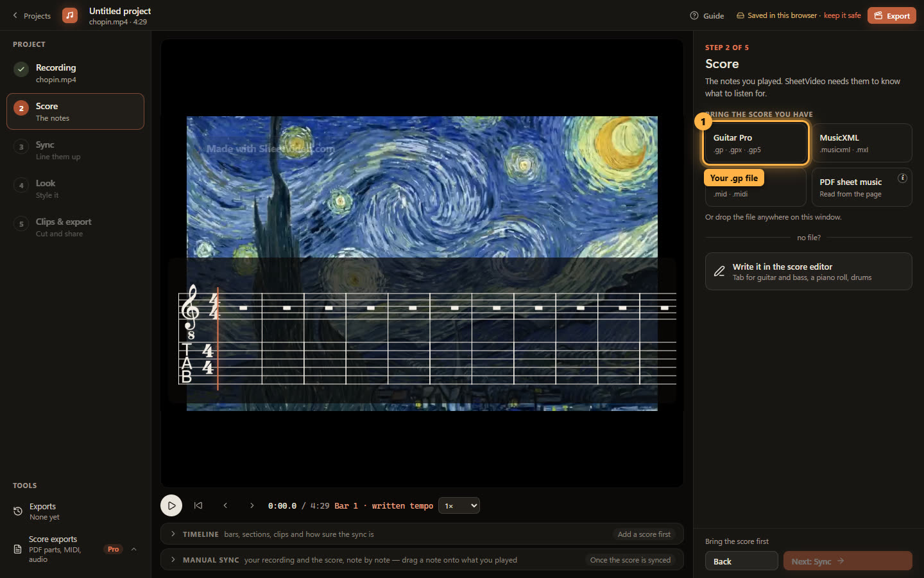Click the Export button
The image size is (924, 578).
892,15
